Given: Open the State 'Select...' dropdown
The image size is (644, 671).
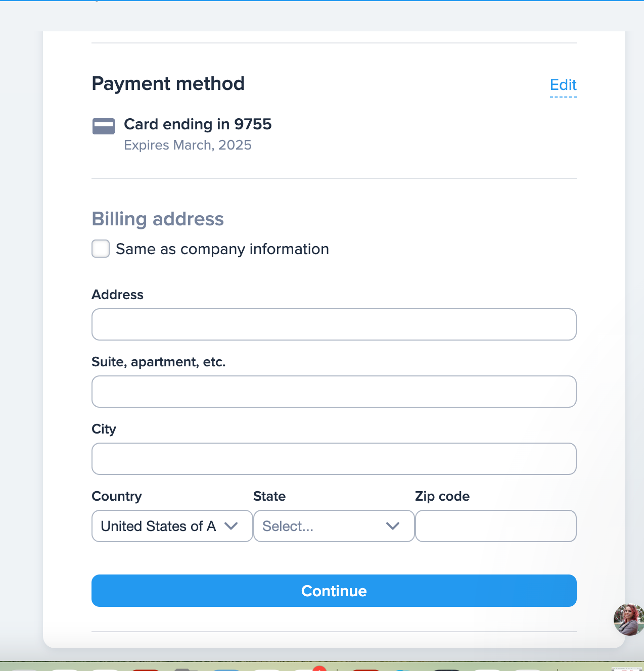Looking at the screenshot, I should (x=334, y=526).
